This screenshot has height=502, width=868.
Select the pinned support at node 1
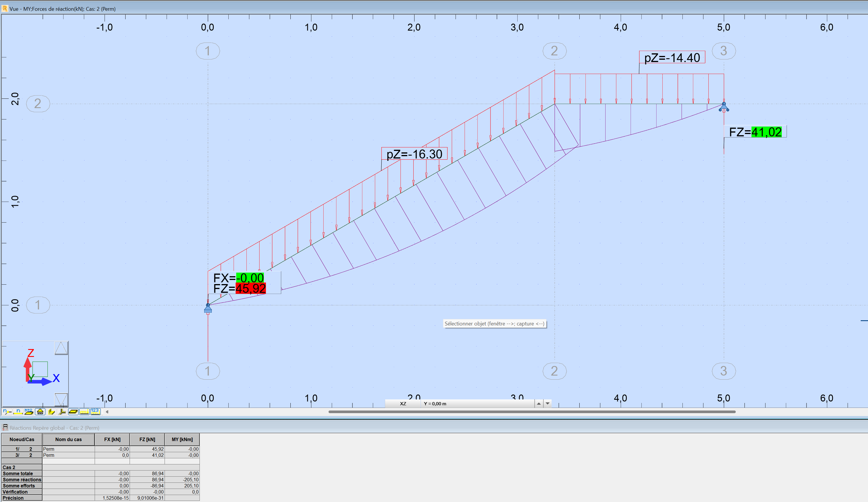208,308
